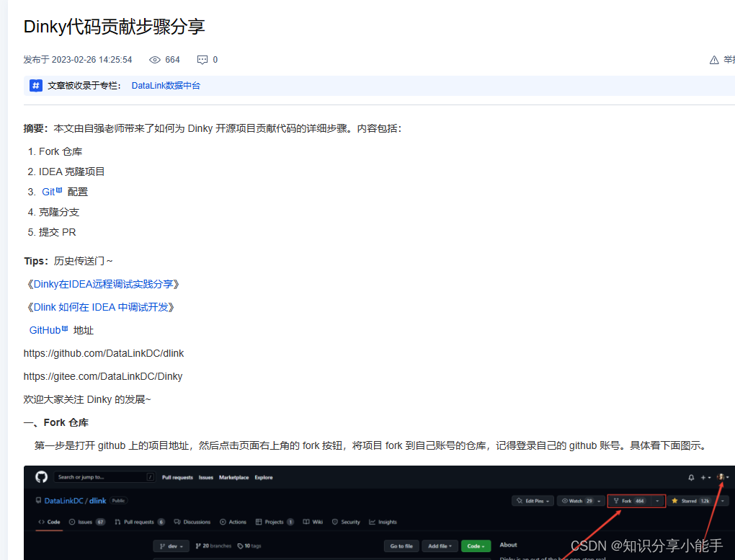
Task: Switch to the Pull requests tab with 6
Action: pos(140,522)
